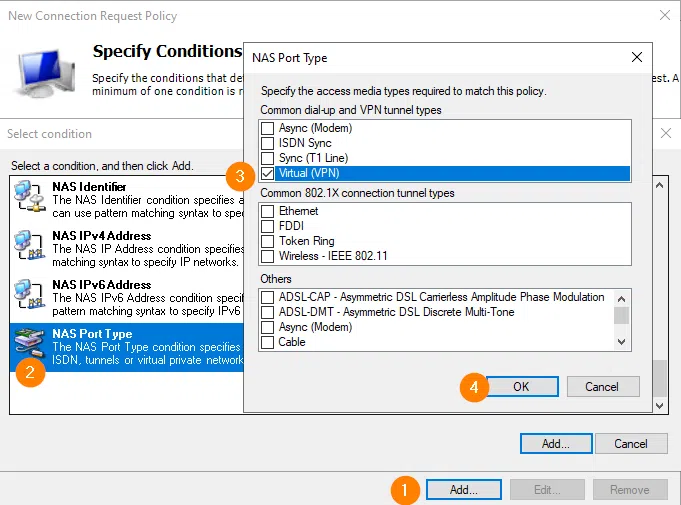
Task: Click Add... in Select condition dialog
Action: (555, 443)
